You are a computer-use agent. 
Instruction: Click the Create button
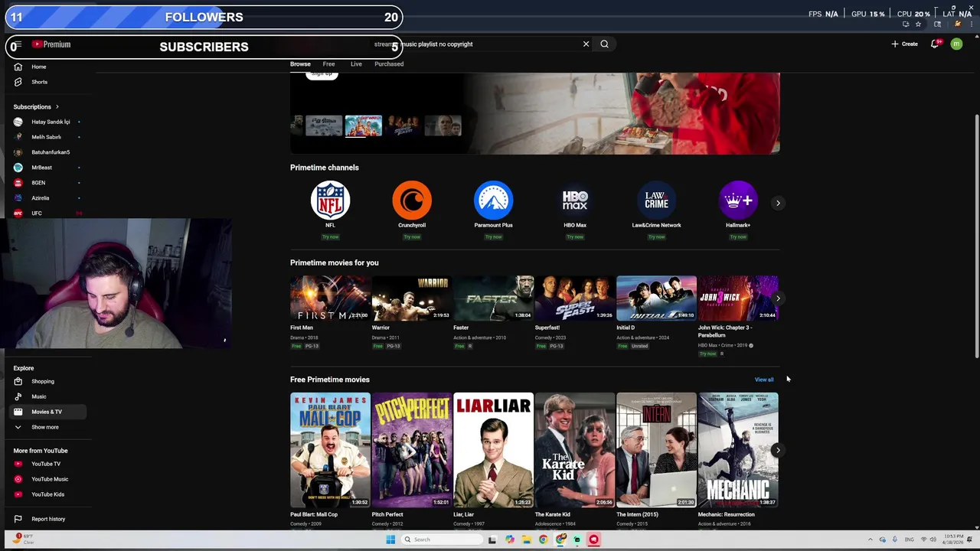pos(904,44)
